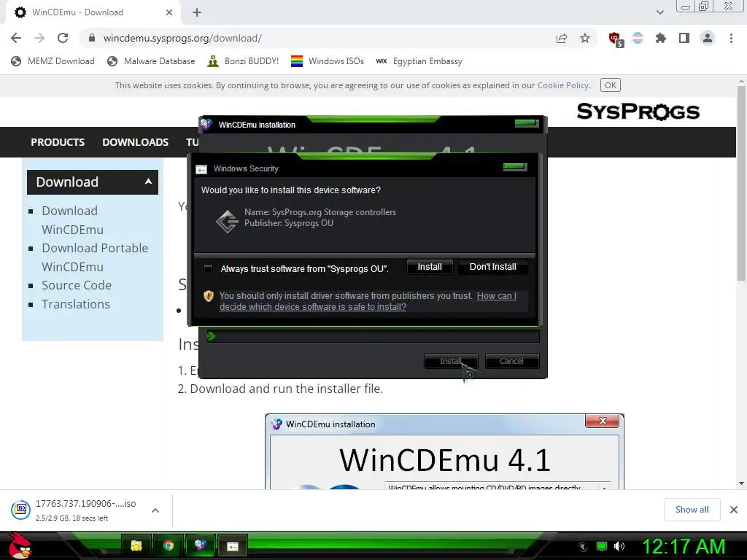Image resolution: width=747 pixels, height=560 pixels.
Task: Click the striped flag extension icon
Action: point(638,38)
